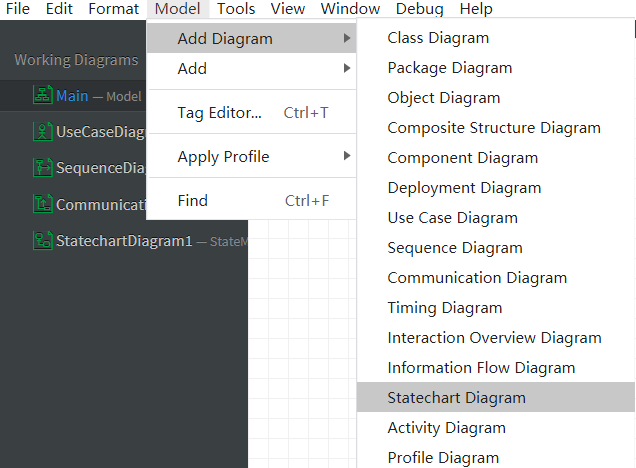Open the View menu
The image size is (636, 468).
(x=288, y=9)
